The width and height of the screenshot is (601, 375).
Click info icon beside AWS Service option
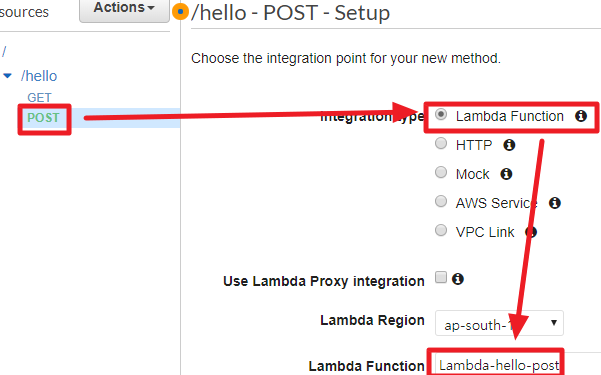coord(555,203)
